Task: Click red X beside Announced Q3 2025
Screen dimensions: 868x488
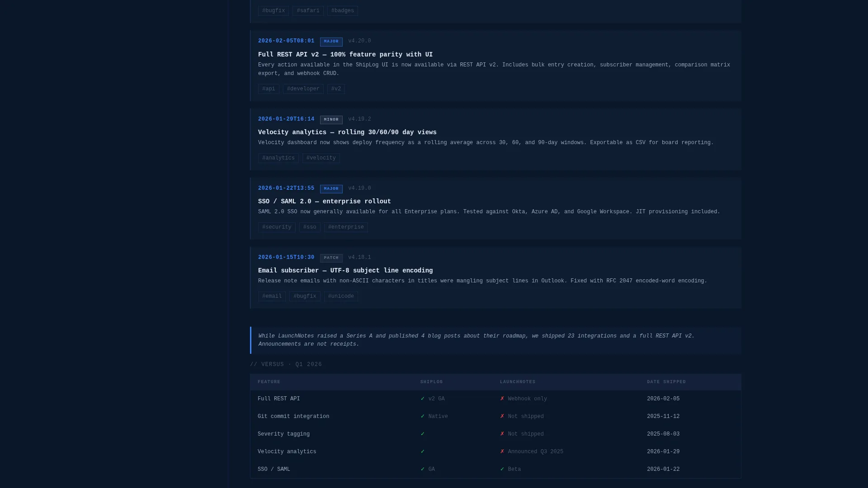Action: pyautogui.click(x=502, y=452)
